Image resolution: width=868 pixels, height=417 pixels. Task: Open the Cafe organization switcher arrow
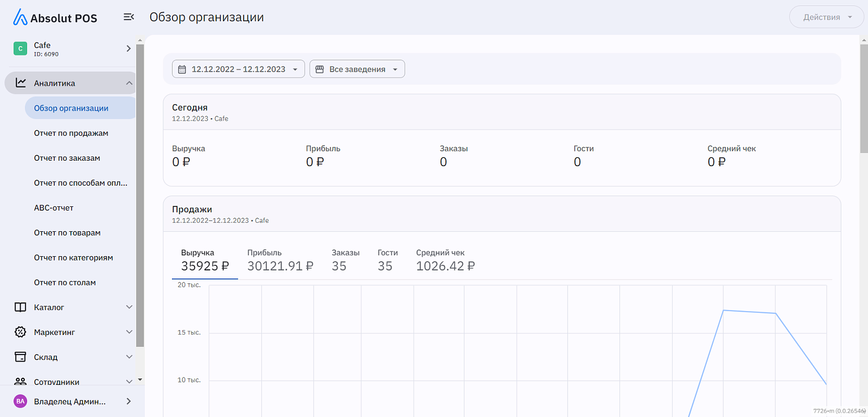coord(129,48)
